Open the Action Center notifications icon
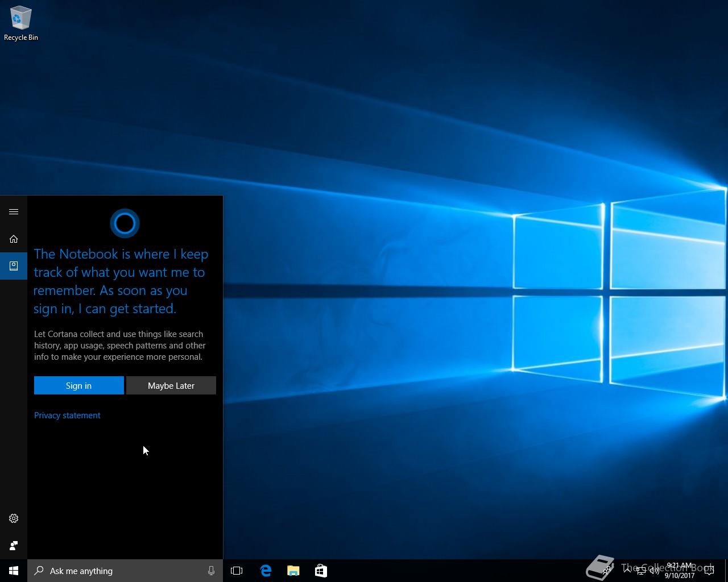The image size is (728, 582). 710,571
